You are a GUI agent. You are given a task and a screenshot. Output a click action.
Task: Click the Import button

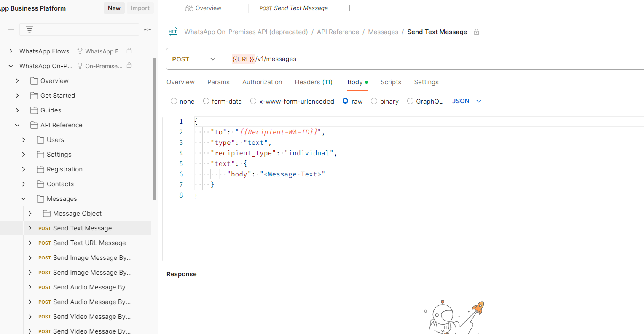[x=140, y=8]
